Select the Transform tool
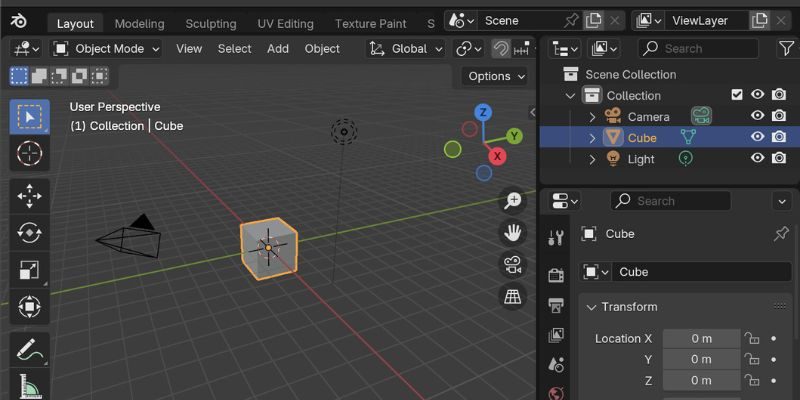800x400 pixels. tap(30, 306)
